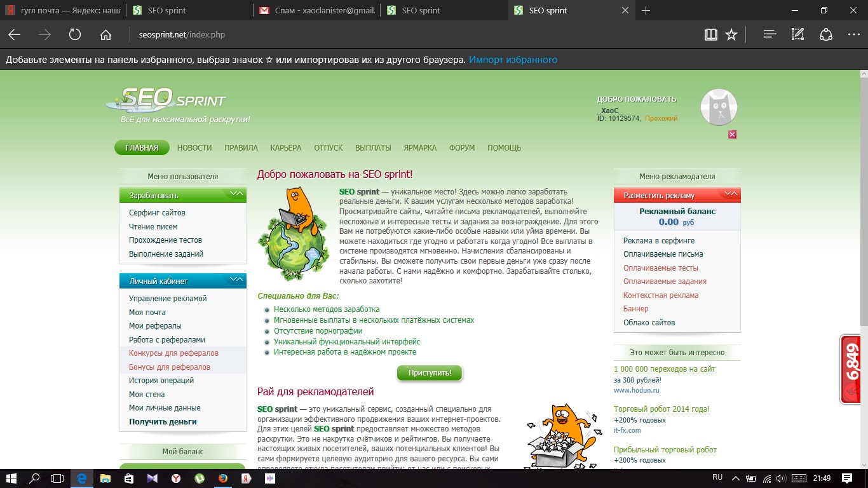Click Импорт избранного link

point(513,60)
